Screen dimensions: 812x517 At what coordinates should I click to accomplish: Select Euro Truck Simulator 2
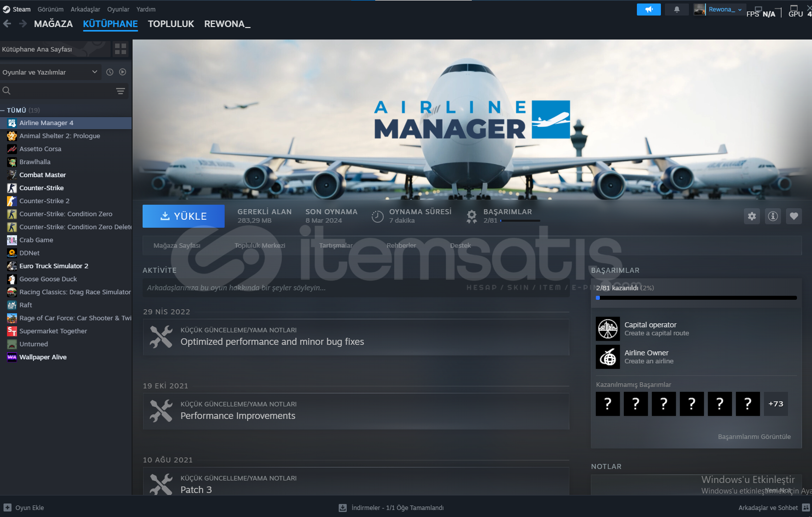coord(66,266)
